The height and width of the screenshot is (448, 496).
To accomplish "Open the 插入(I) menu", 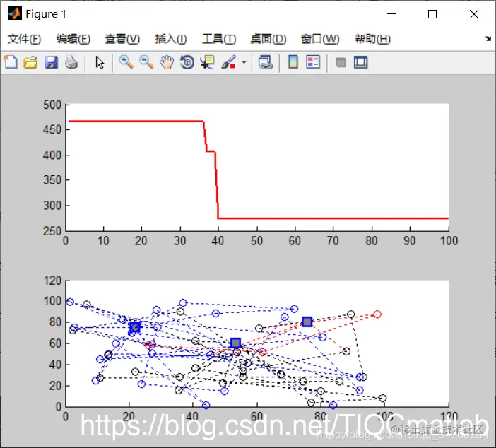I will tap(171, 39).
